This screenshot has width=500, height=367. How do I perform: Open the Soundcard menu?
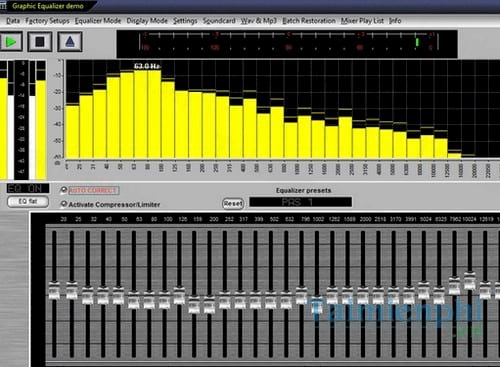pyautogui.click(x=219, y=21)
